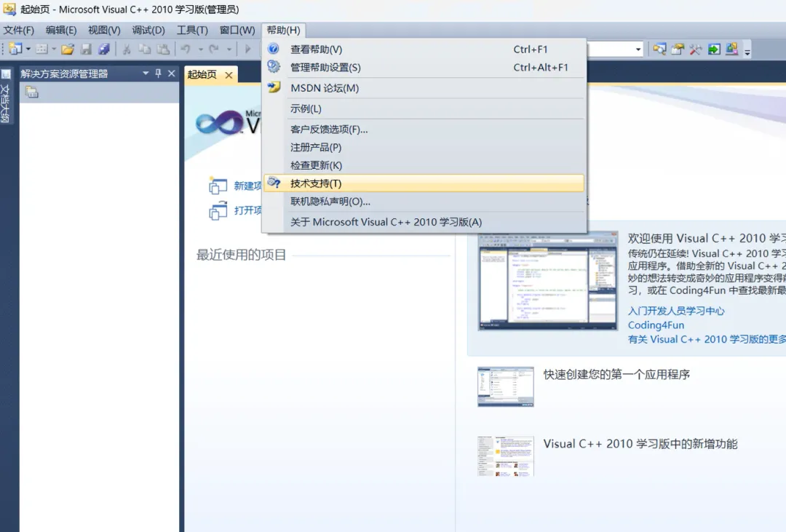Click the Save All icon
Image resolution: width=786 pixels, height=532 pixels.
[x=104, y=49]
